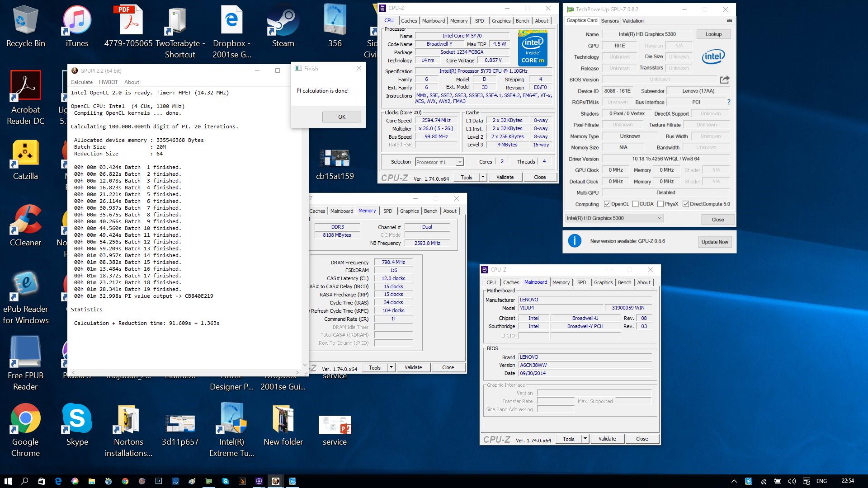Click the GPUPI window vertical scrollbar
The image size is (868, 488).
pyautogui.click(x=305, y=229)
